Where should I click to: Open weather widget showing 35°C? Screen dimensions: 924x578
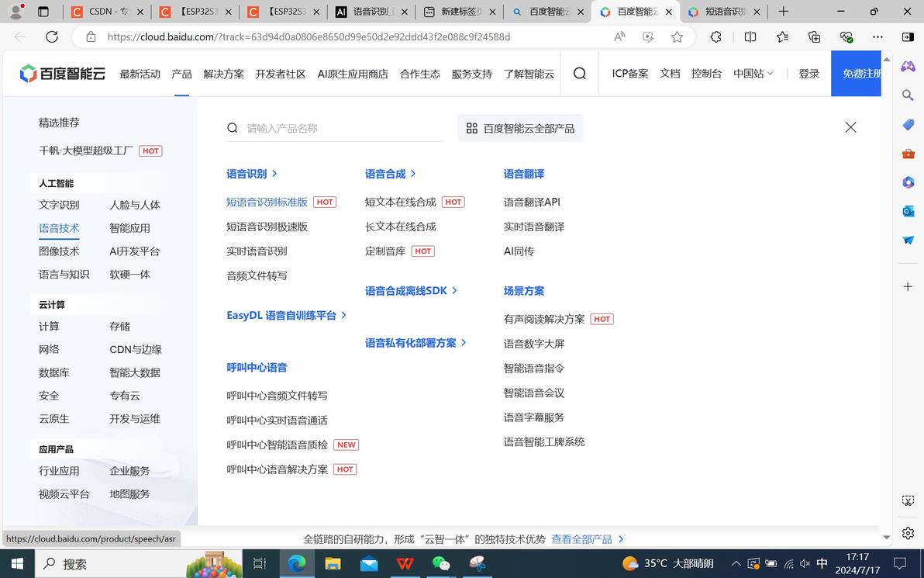click(x=668, y=564)
